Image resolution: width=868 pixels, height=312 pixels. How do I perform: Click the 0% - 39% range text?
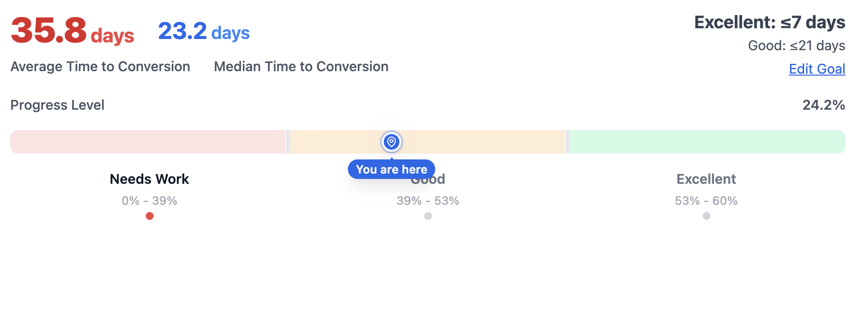tap(149, 200)
